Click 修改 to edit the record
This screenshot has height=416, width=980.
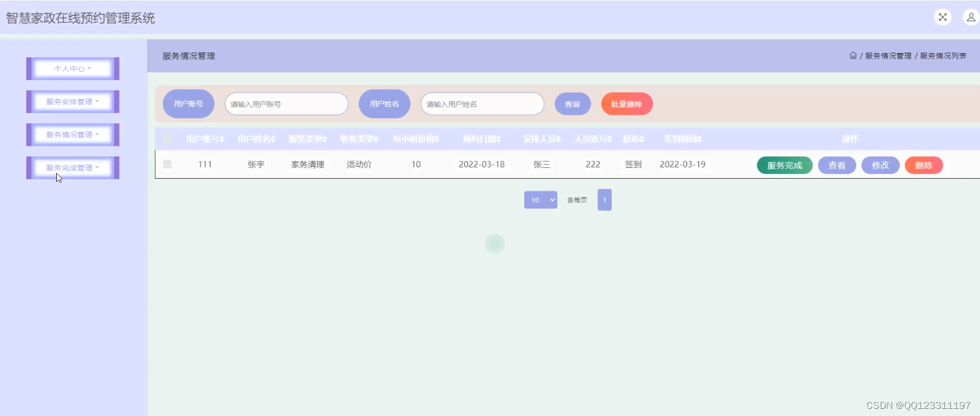coord(880,166)
